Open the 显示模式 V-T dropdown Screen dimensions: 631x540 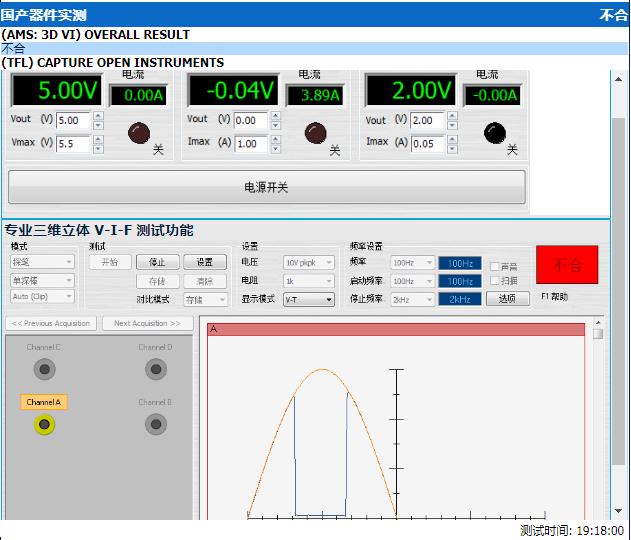tap(309, 299)
